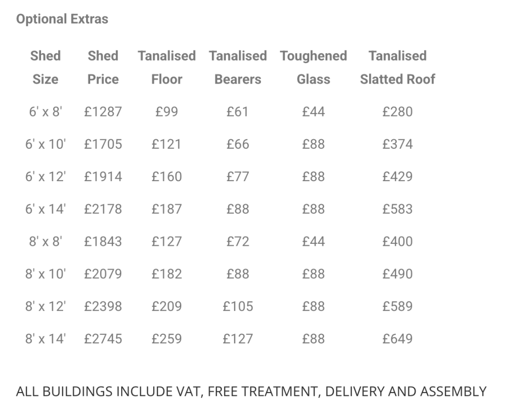Click the Tanalised Slatted Roof header

(397, 68)
